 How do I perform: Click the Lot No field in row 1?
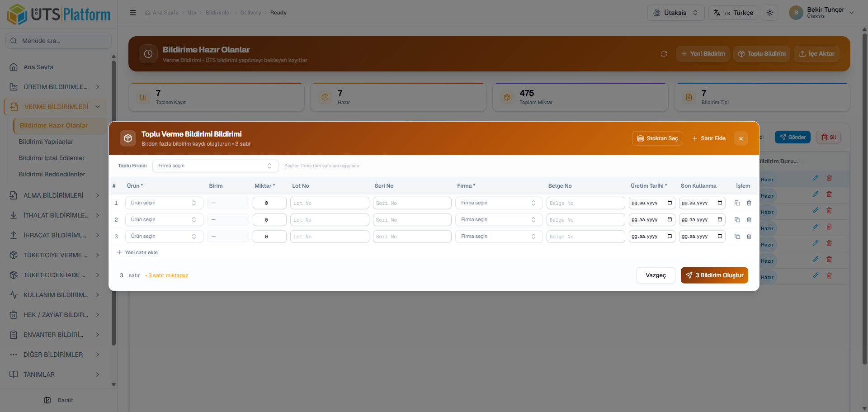pos(329,203)
